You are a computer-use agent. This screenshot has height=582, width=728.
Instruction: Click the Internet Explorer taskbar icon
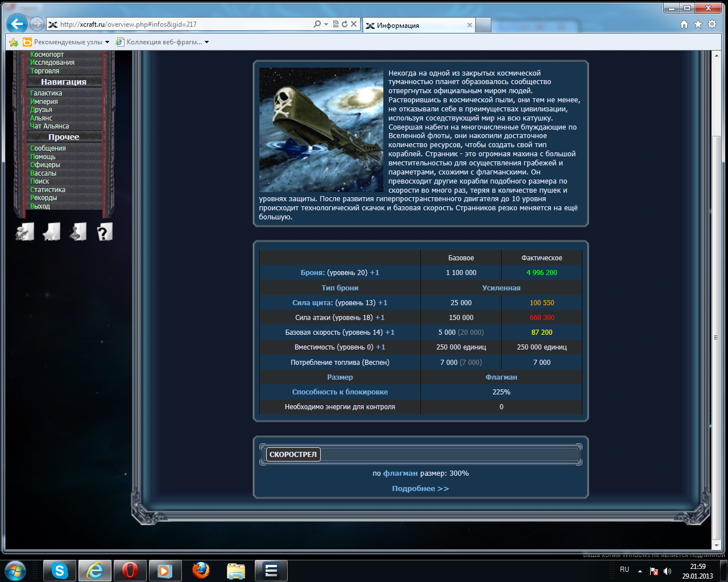coord(94,571)
